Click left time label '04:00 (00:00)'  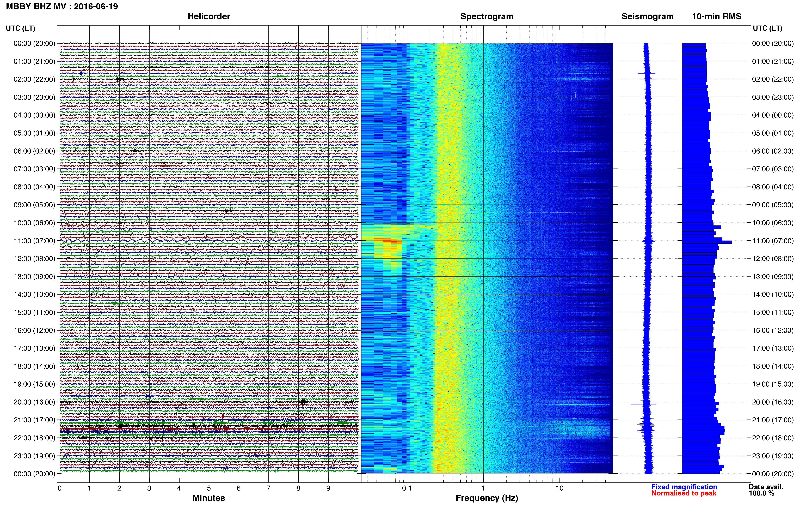pos(34,115)
